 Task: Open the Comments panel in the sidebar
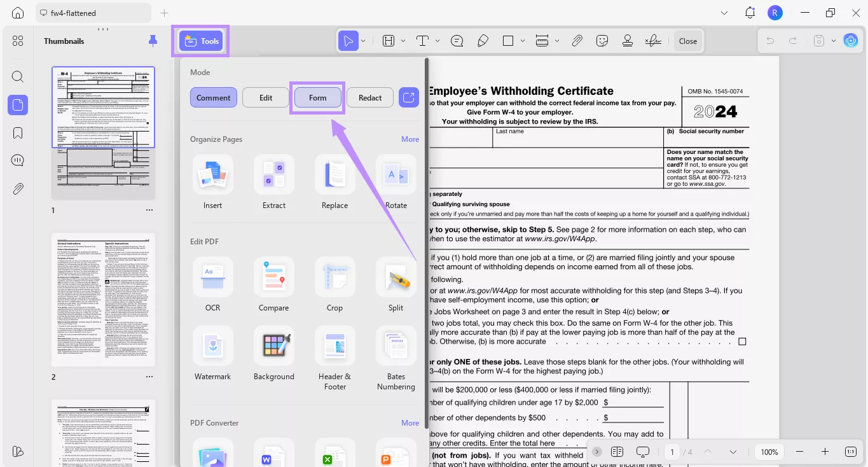click(17, 160)
